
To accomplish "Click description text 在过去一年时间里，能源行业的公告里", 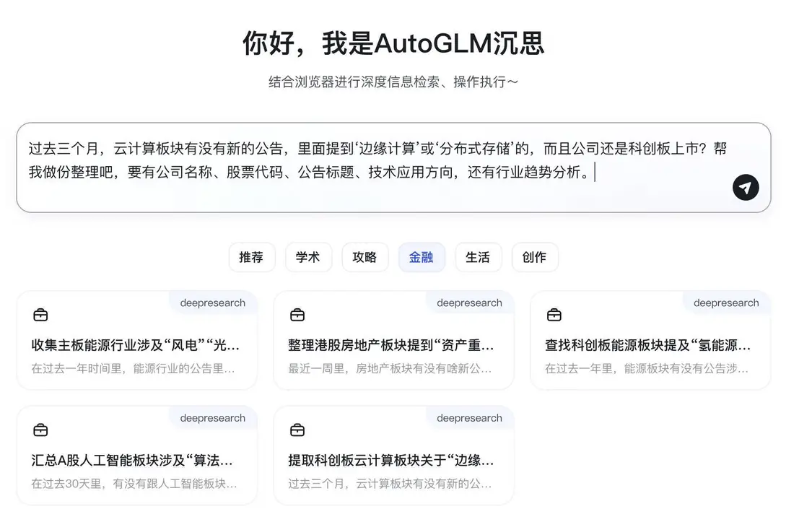I will pos(133,369).
